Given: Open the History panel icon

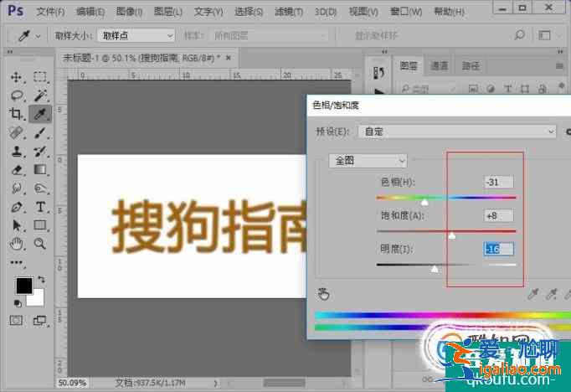Looking at the screenshot, I should (378, 73).
